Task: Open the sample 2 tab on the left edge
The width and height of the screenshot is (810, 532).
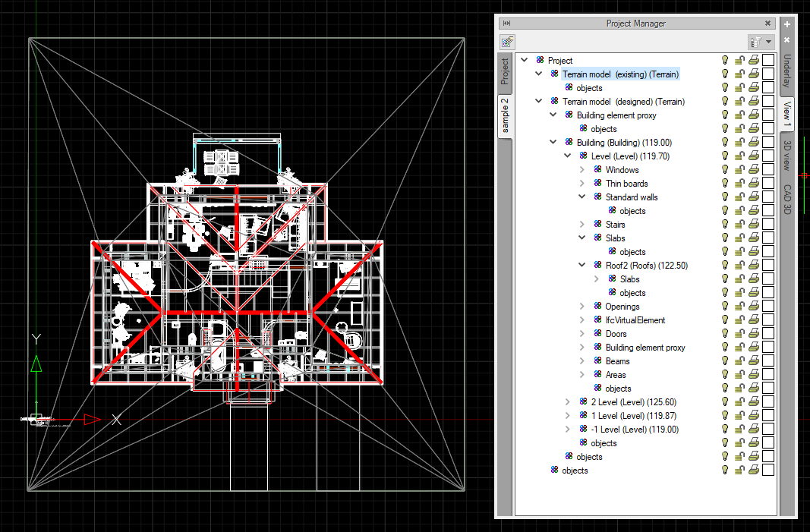Action: click(505, 114)
